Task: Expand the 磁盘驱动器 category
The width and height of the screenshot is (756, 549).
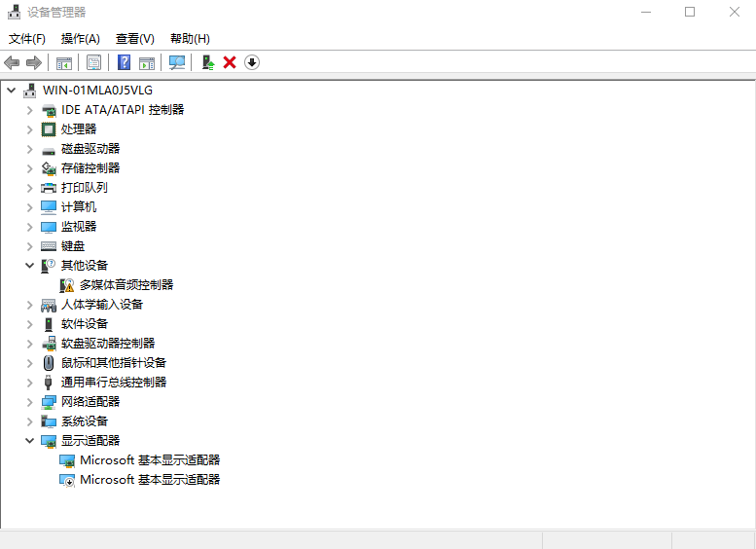Action: [30, 149]
